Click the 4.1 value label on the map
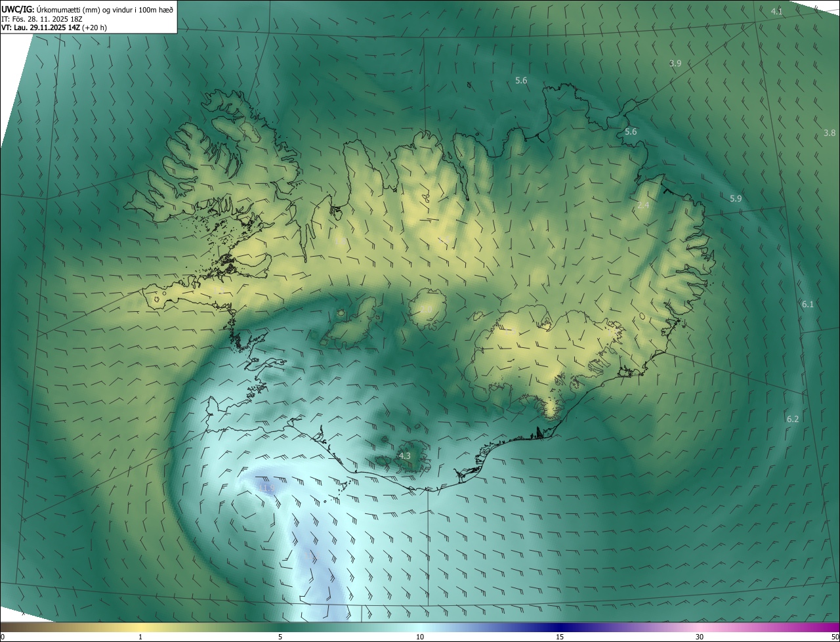The width and height of the screenshot is (840, 642). (x=777, y=12)
